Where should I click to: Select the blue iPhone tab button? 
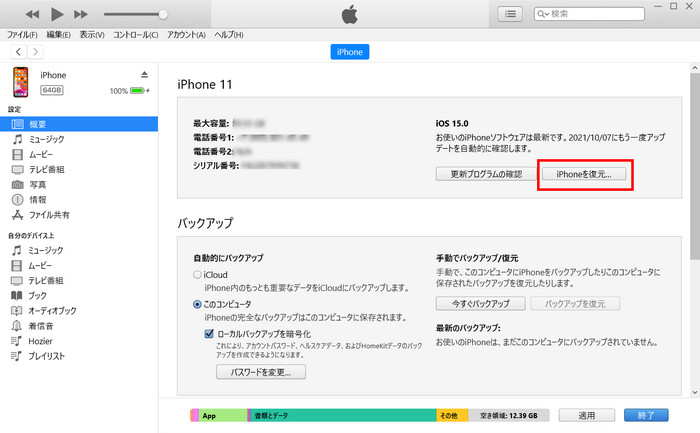coord(350,52)
